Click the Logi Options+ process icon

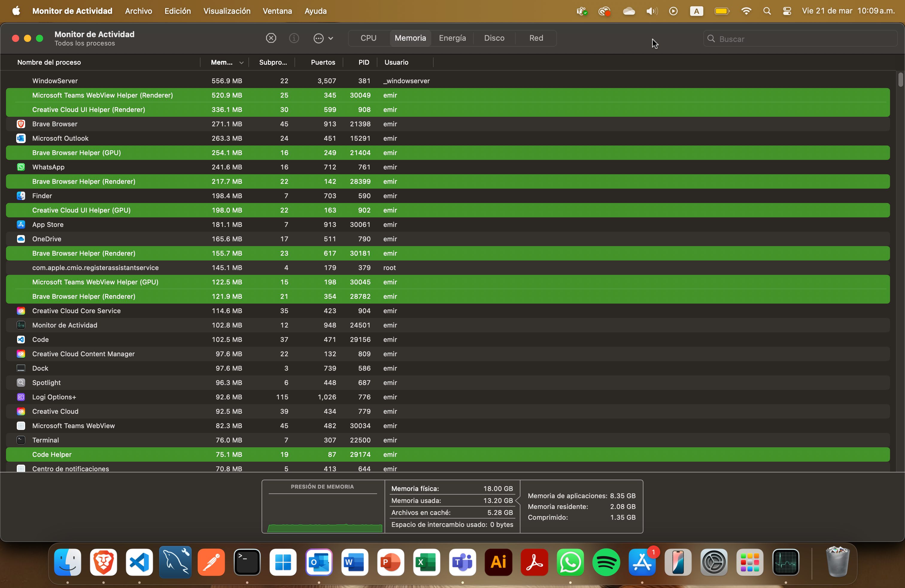pyautogui.click(x=21, y=397)
